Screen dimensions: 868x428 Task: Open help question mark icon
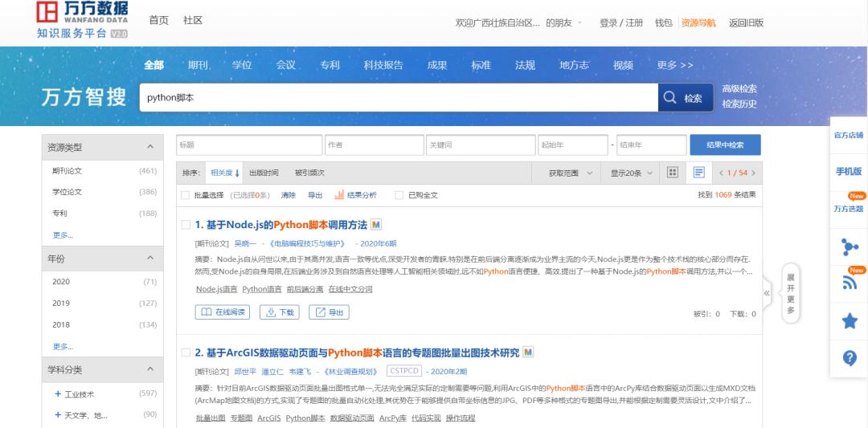[x=850, y=358]
